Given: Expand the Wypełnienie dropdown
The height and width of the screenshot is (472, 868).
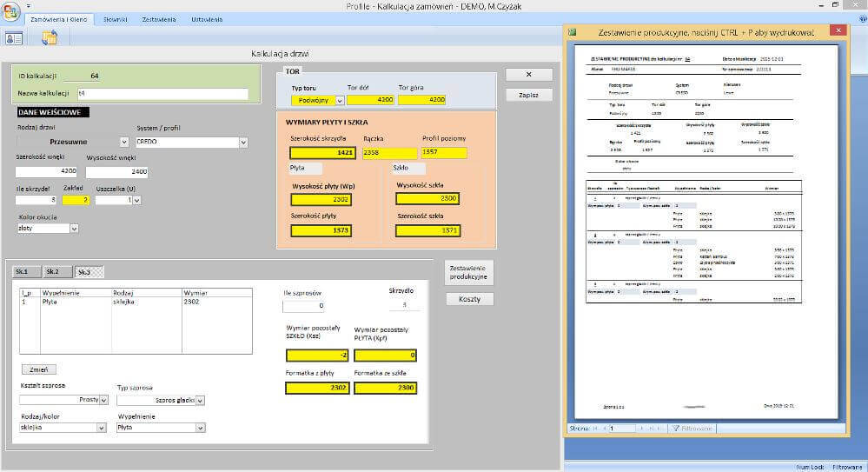Looking at the screenshot, I should (201, 428).
